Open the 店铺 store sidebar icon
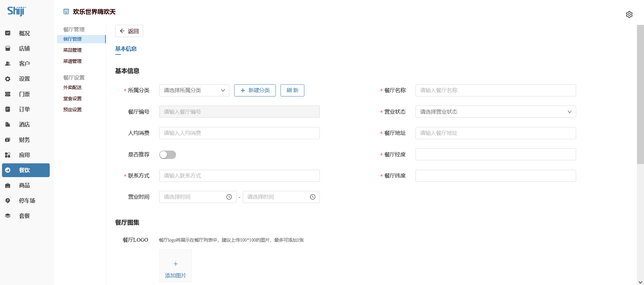Image resolution: width=644 pixels, height=285 pixels. pyautogui.click(x=8, y=48)
